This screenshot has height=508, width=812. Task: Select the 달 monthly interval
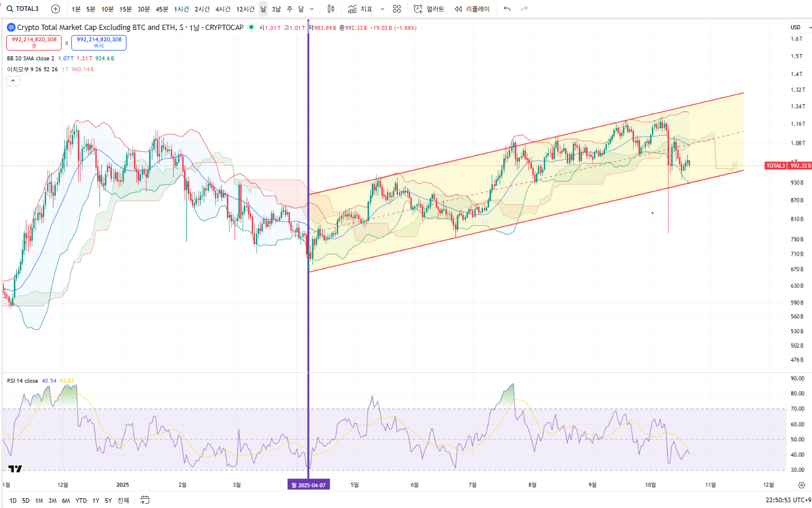301,9
